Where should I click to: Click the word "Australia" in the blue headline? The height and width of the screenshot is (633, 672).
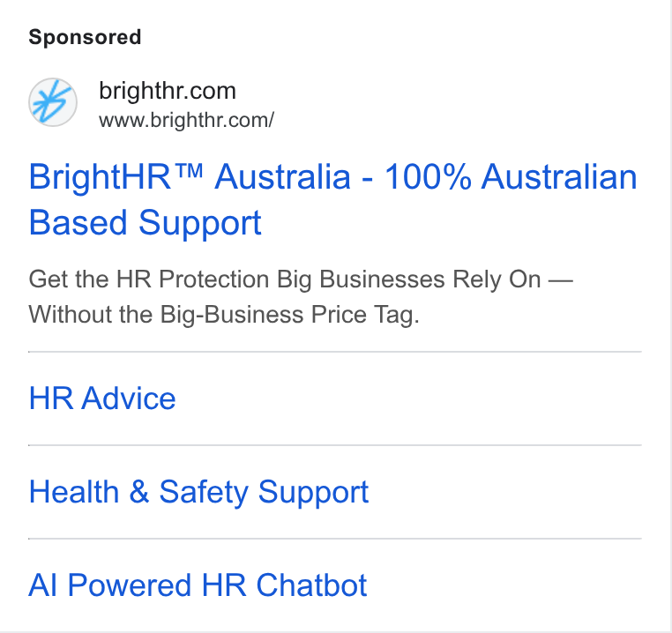pyautogui.click(x=283, y=176)
